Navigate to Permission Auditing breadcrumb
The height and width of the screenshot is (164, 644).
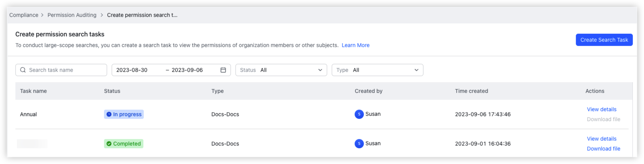coord(72,15)
